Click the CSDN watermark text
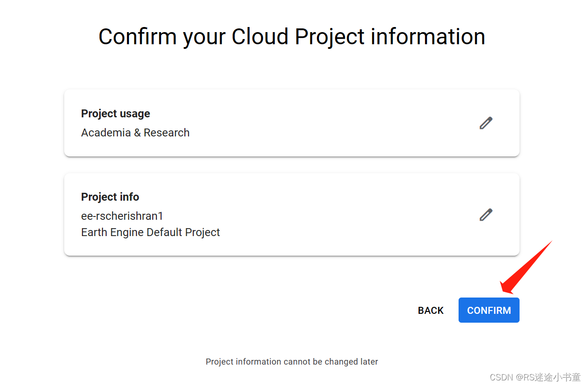Viewport: 588px width, 386px height. coord(501,377)
